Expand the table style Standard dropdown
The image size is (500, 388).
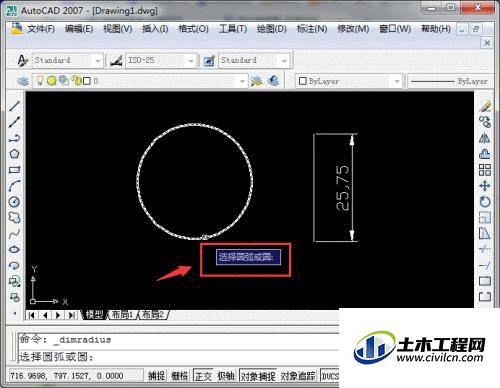tap(284, 61)
